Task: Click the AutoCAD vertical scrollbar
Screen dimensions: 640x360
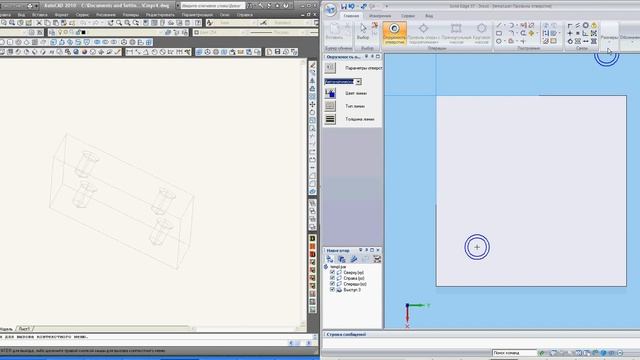Action: (303, 192)
